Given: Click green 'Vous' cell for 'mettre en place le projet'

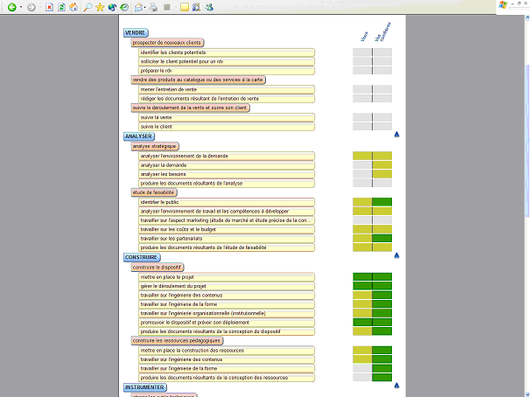Looking at the screenshot, I should click(x=362, y=276).
